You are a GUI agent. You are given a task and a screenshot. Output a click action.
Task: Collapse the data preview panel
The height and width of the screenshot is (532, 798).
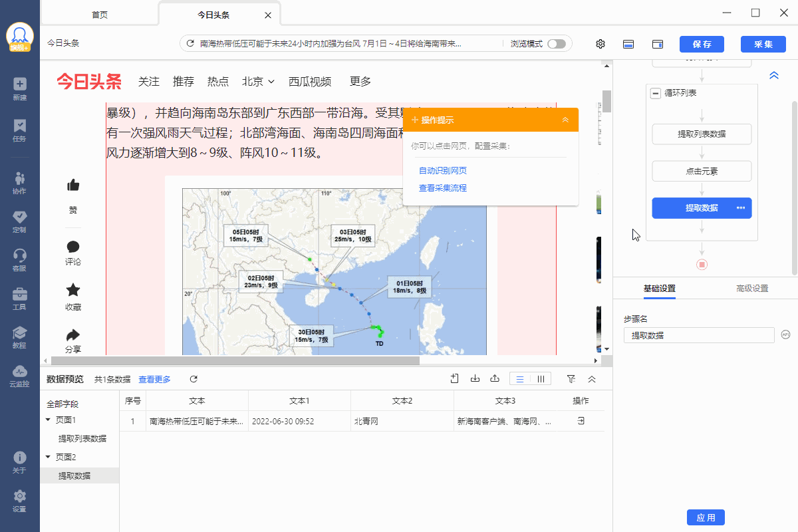(592, 378)
